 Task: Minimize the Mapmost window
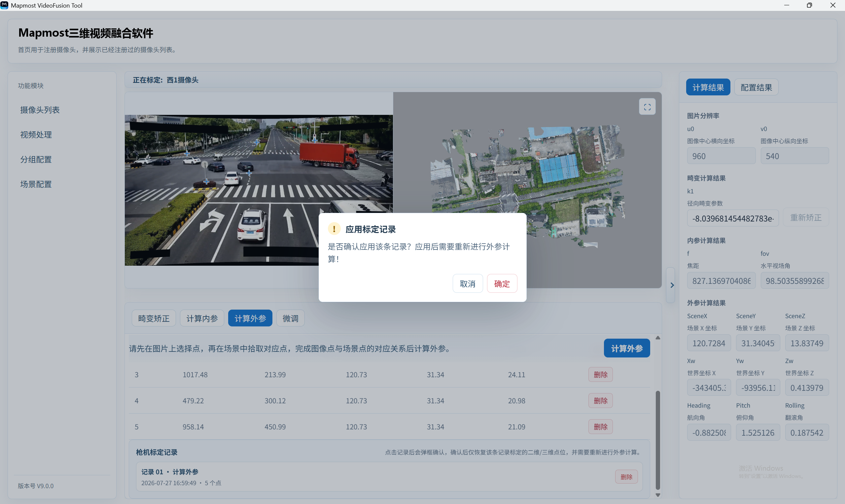pyautogui.click(x=787, y=5)
